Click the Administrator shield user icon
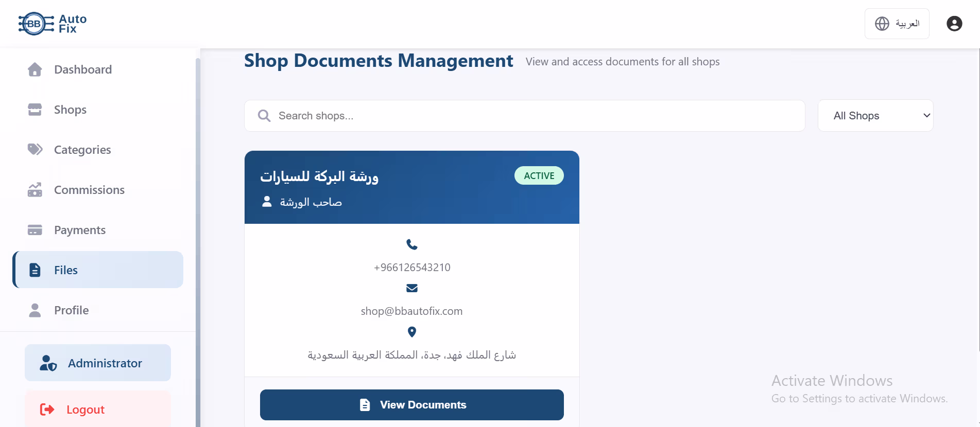Image resolution: width=980 pixels, height=427 pixels. (48, 363)
